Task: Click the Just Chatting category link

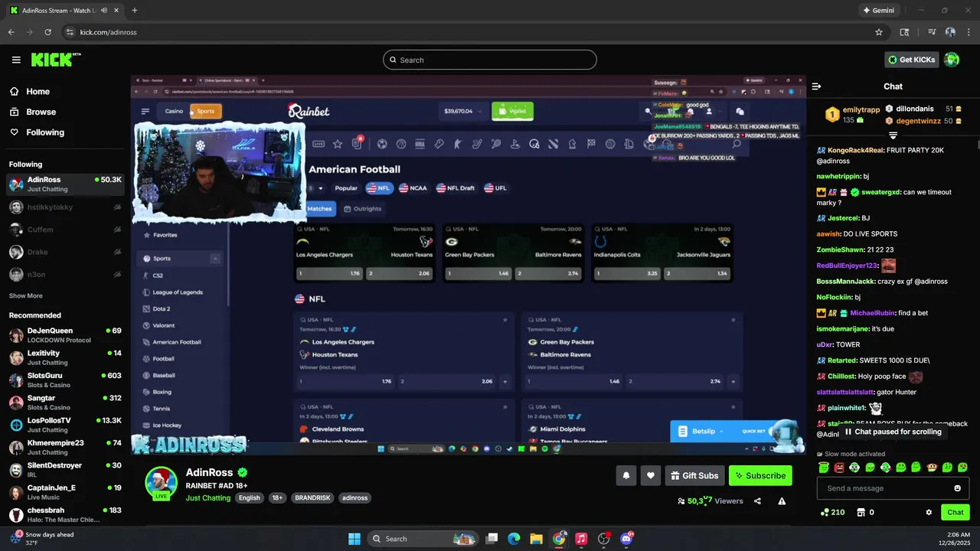Action: (x=208, y=497)
